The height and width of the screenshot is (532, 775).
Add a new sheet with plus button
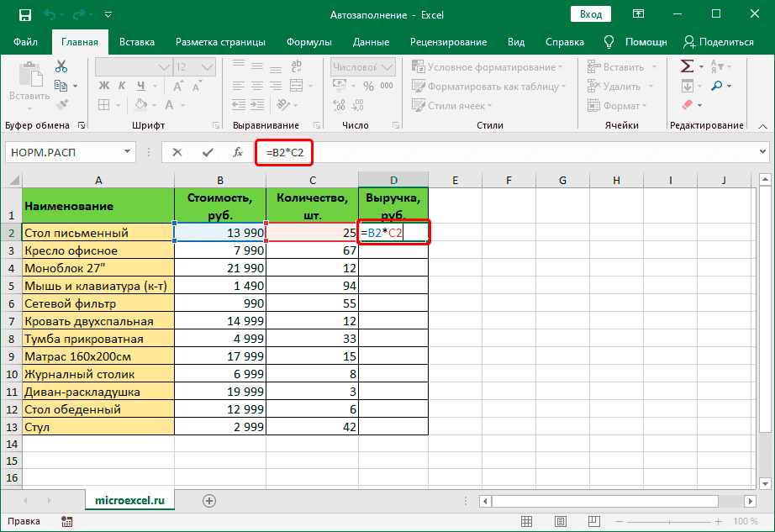[209, 500]
